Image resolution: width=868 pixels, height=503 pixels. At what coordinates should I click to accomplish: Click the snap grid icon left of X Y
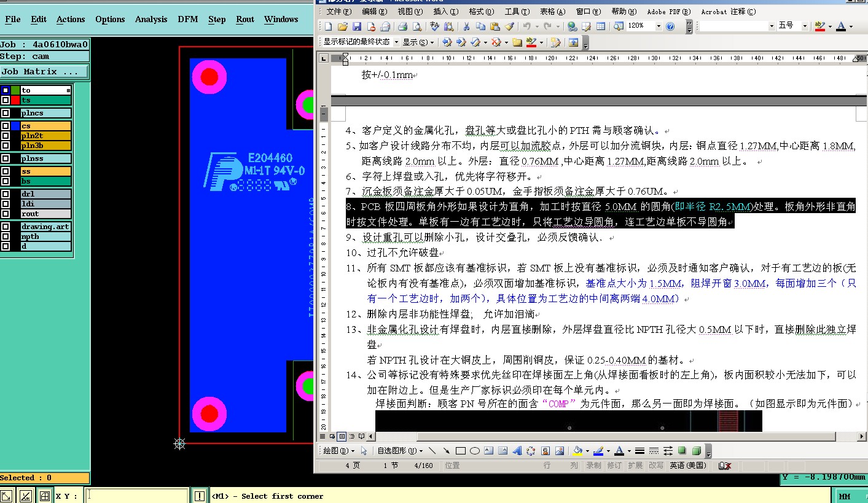[x=44, y=496]
